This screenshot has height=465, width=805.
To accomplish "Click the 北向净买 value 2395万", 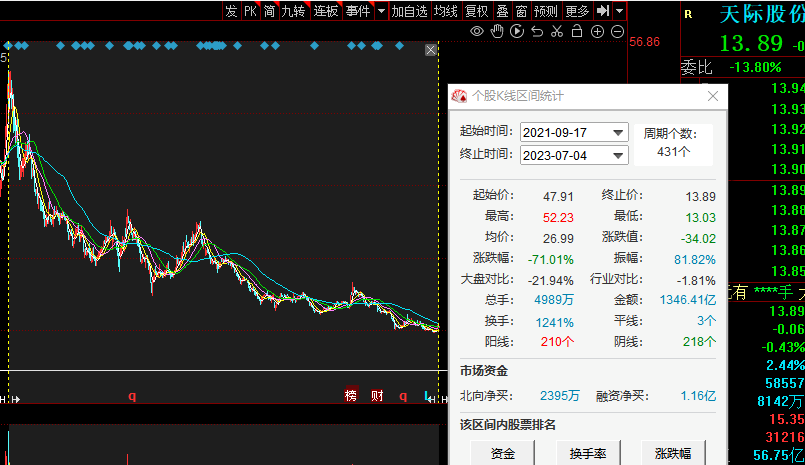I will pos(560,396).
